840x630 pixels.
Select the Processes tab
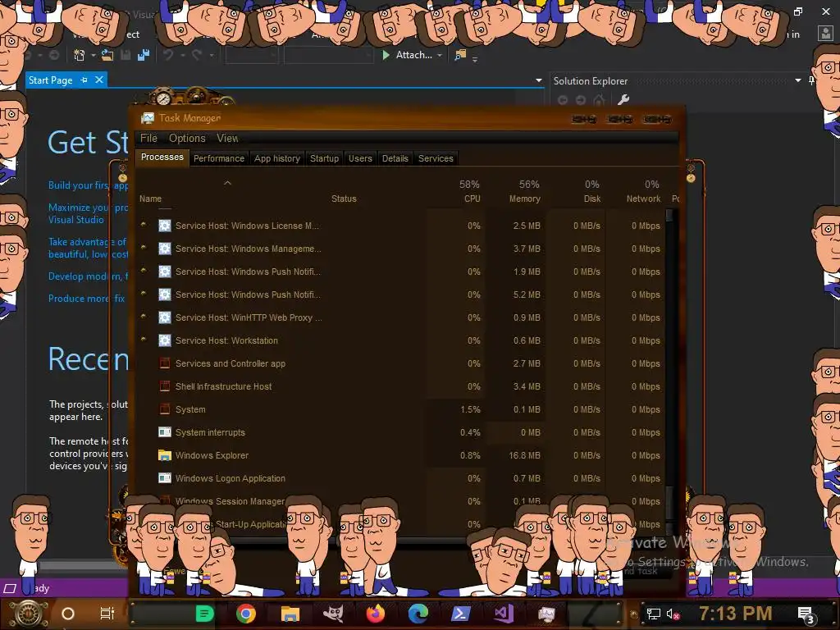pos(162,157)
